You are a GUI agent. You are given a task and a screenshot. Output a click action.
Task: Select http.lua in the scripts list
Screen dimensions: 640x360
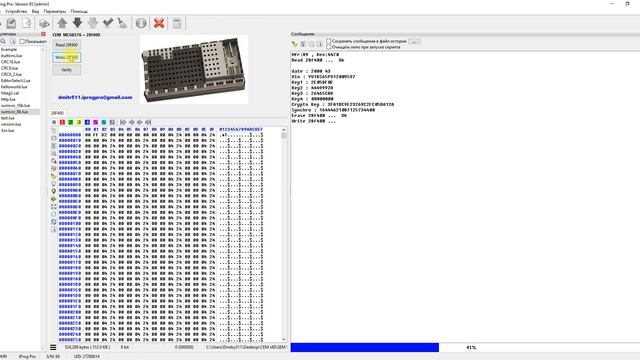pyautogui.click(x=8, y=99)
